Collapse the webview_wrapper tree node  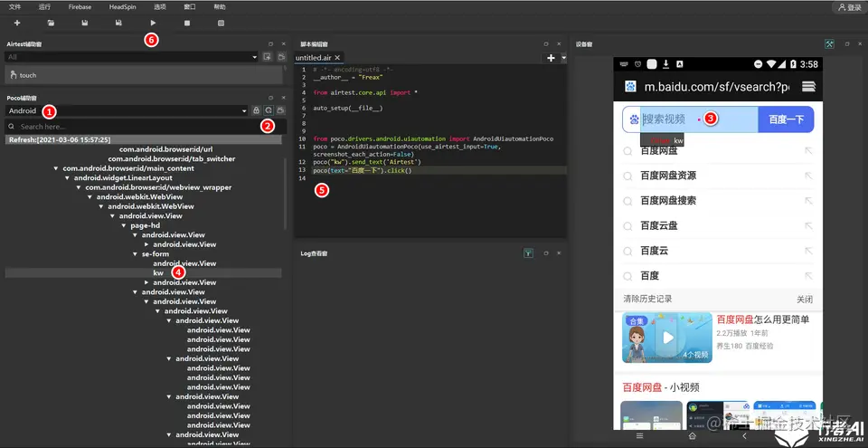(79, 187)
